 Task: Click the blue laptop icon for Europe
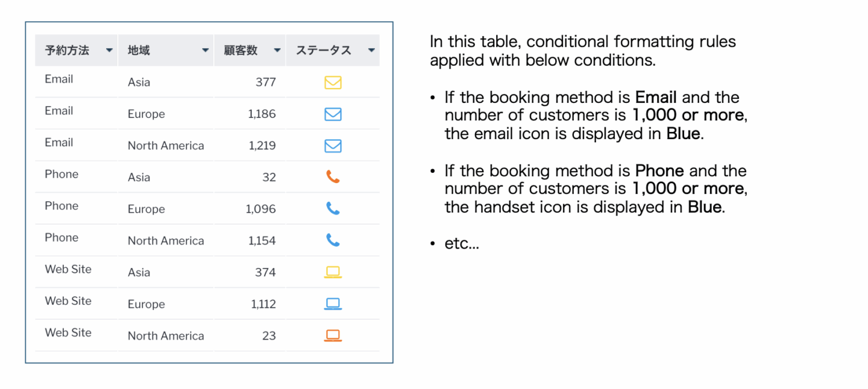coord(333,304)
